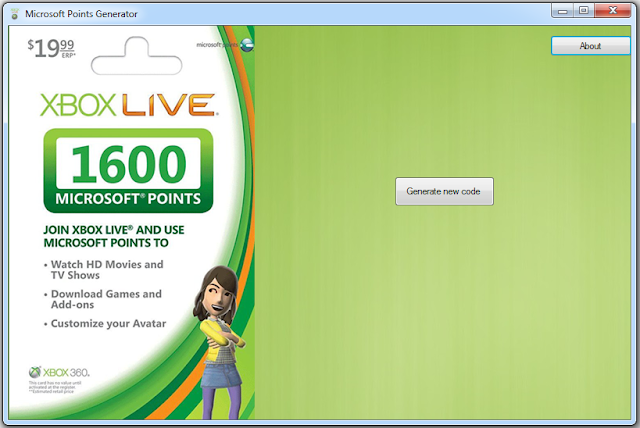Click the "Microsoft Points Generator" title text
The height and width of the screenshot is (428, 640).
coord(81,14)
